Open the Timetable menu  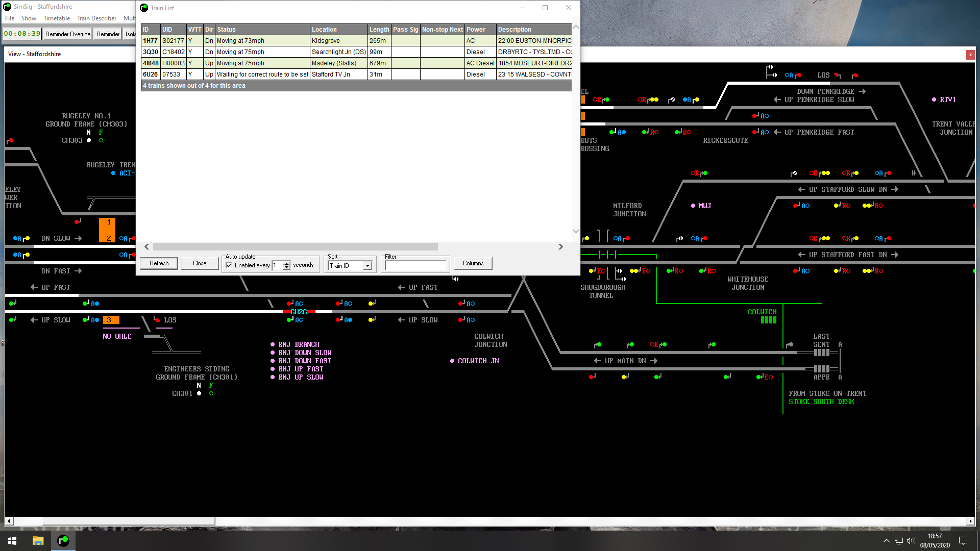[57, 18]
